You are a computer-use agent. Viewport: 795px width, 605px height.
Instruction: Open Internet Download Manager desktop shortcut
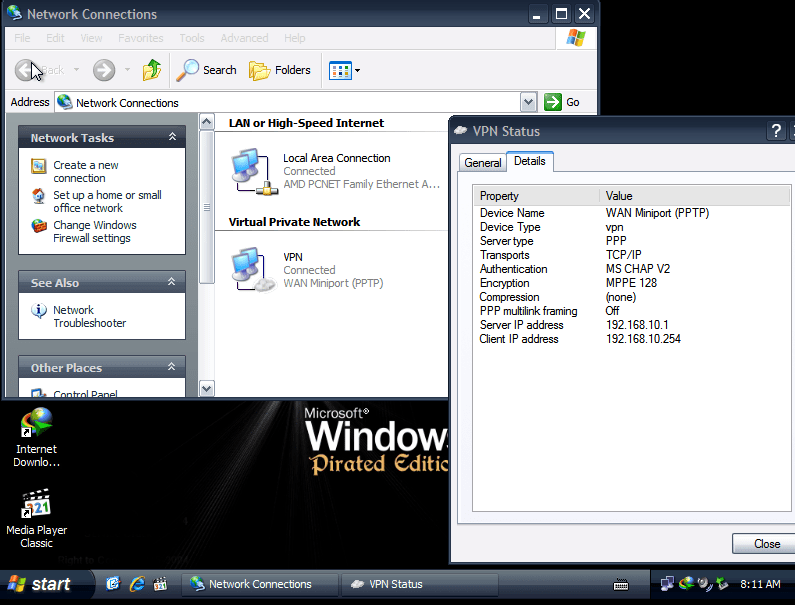click(x=37, y=438)
